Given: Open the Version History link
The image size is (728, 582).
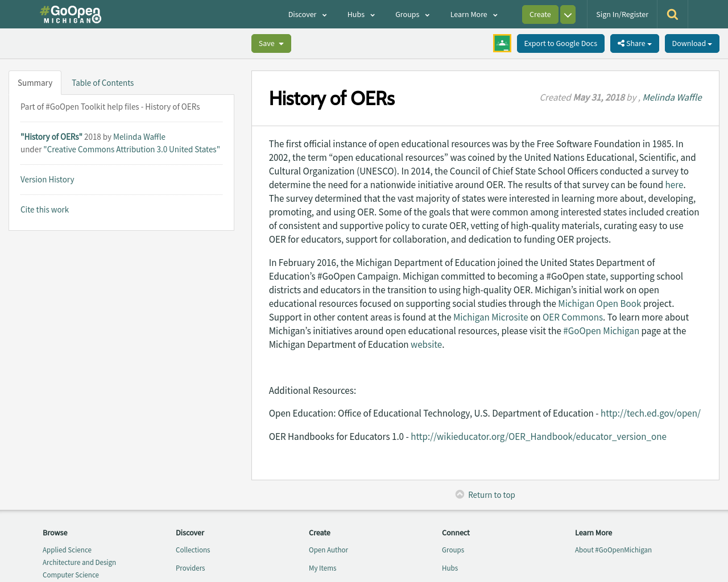Looking at the screenshot, I should pyautogui.click(x=47, y=178).
